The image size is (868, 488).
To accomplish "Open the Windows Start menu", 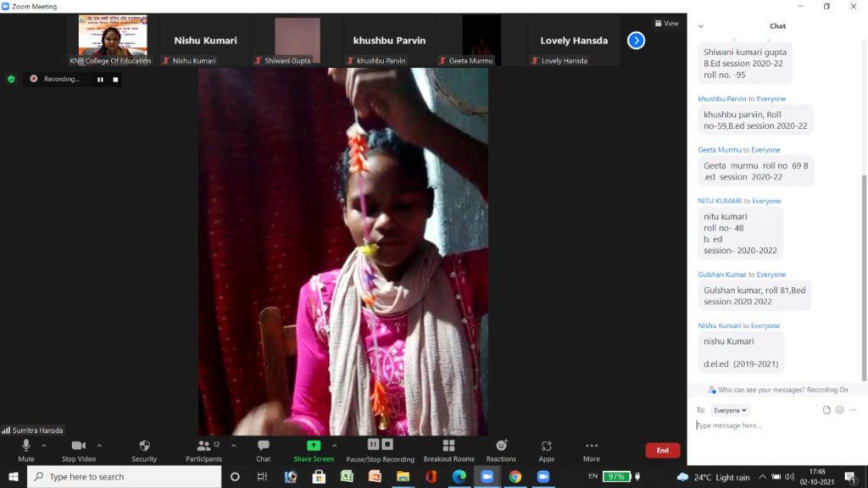I will (x=14, y=476).
